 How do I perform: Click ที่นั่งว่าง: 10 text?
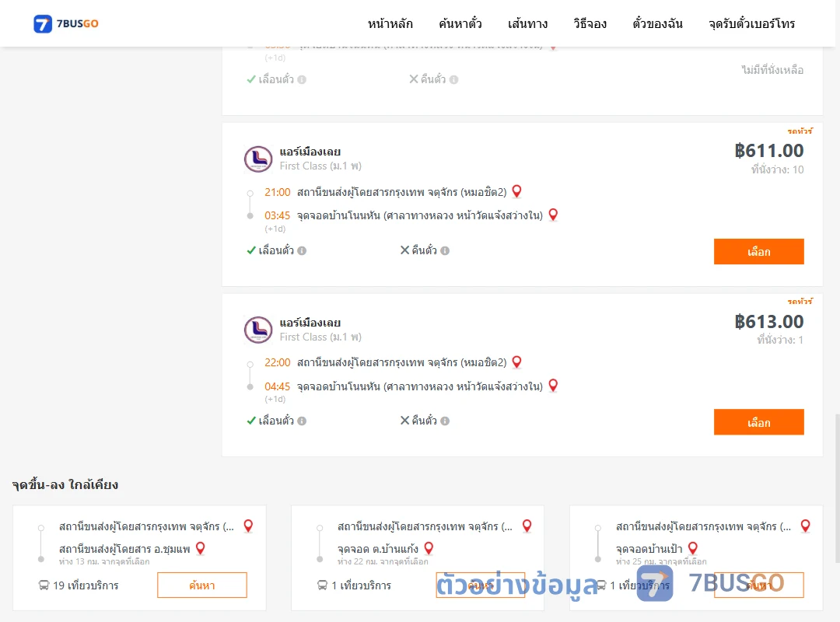(777, 169)
